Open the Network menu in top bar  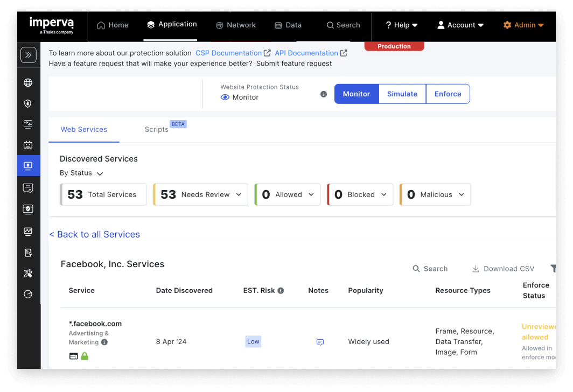coord(235,25)
